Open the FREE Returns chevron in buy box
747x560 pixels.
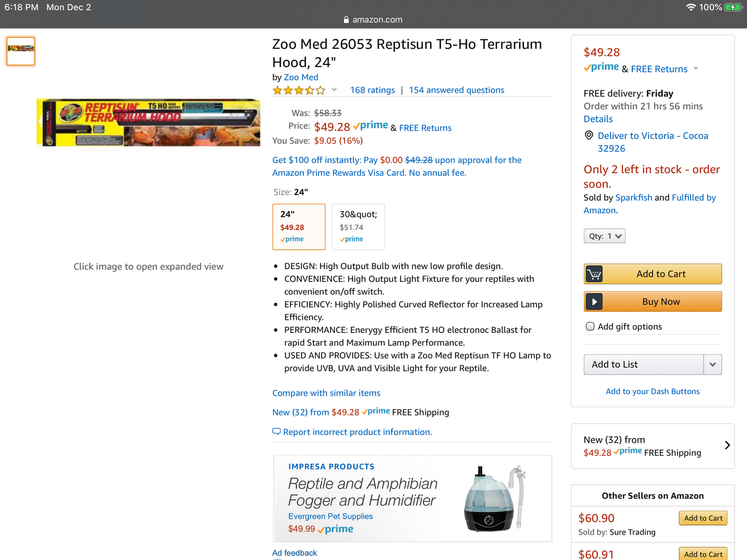click(x=696, y=68)
